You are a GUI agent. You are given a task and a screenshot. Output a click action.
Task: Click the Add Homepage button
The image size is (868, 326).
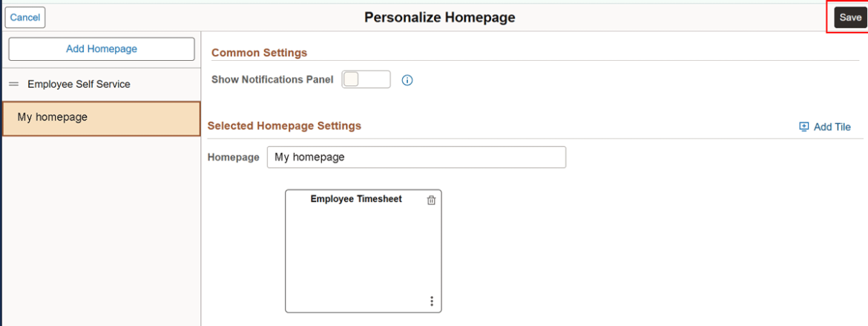(x=102, y=49)
